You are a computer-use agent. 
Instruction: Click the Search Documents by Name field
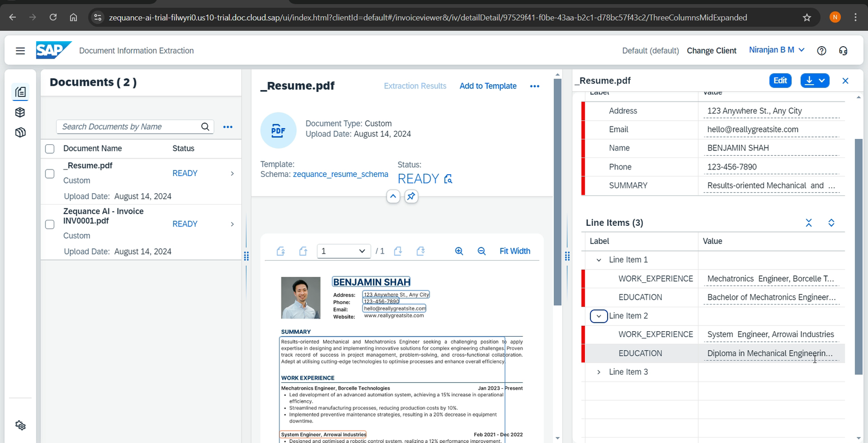(x=129, y=126)
